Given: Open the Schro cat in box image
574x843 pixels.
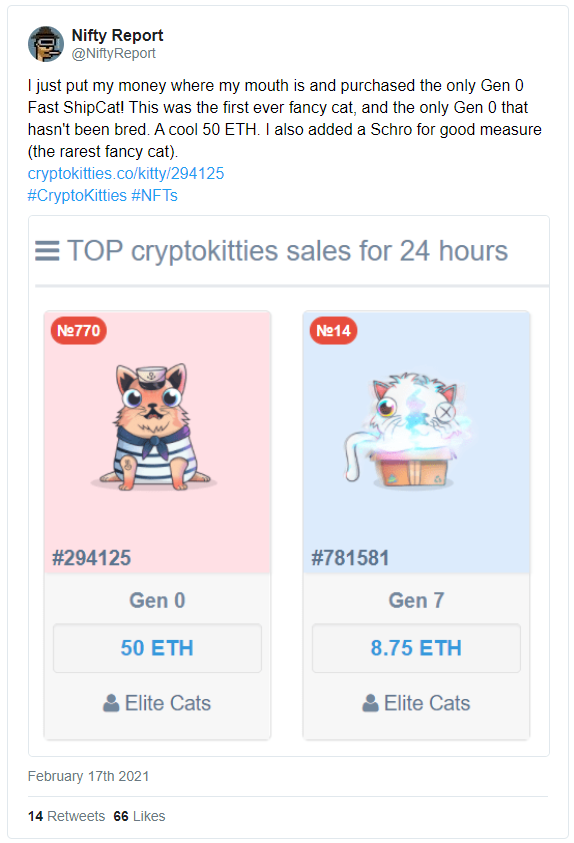Looking at the screenshot, I should click(407, 430).
